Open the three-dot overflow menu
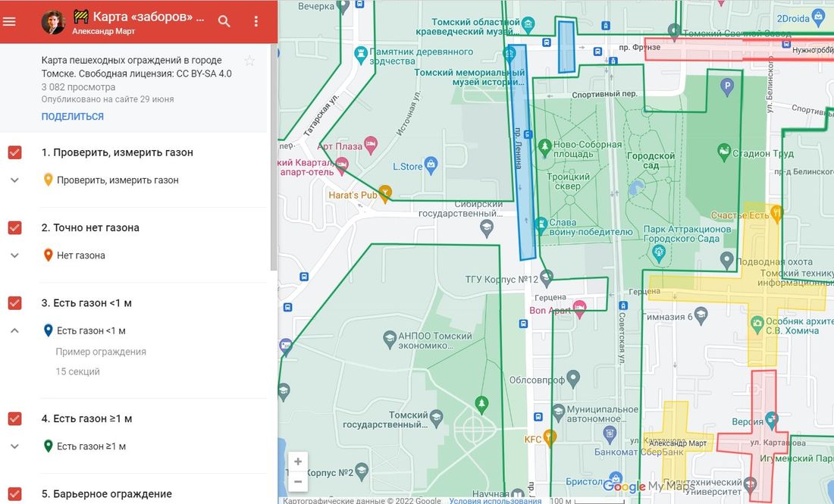This screenshot has width=834, height=504. [x=256, y=21]
